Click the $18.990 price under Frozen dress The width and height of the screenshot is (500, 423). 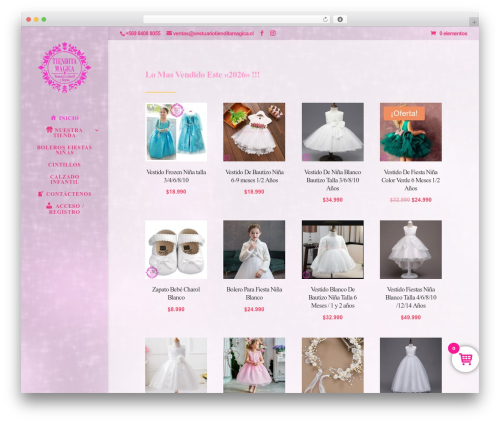tap(176, 192)
